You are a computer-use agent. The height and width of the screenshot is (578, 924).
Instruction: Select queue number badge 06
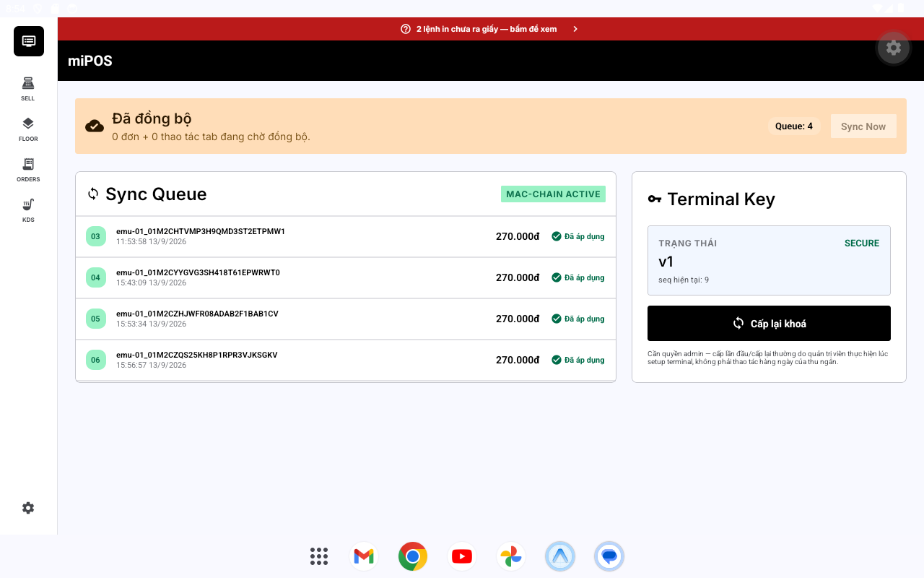coord(95,360)
